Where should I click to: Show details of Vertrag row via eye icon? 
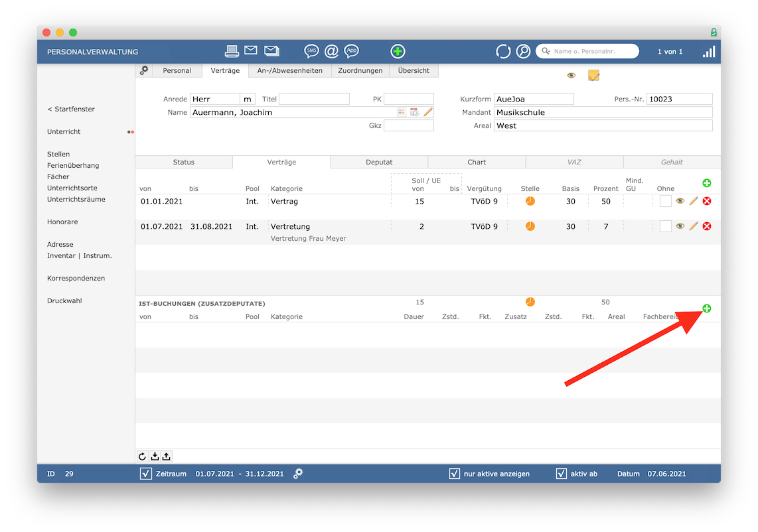pyautogui.click(x=680, y=201)
